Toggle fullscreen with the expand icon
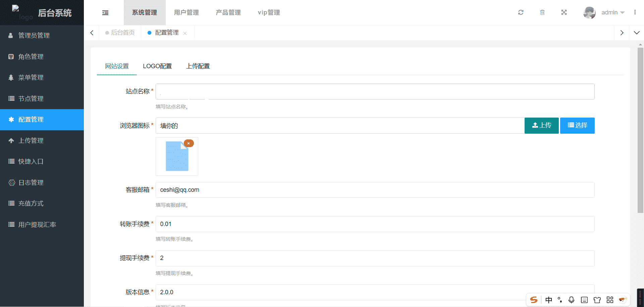Screen dimensions: 644x307 point(564,12)
